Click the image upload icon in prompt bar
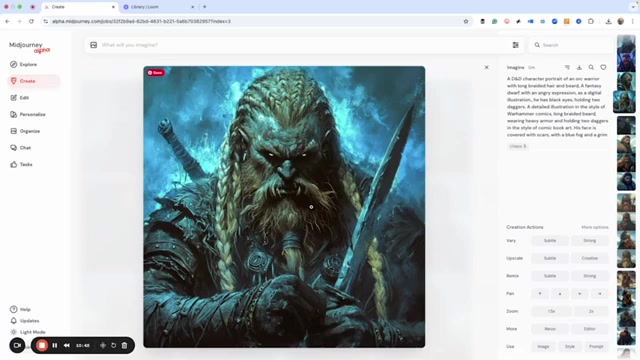 click(93, 45)
